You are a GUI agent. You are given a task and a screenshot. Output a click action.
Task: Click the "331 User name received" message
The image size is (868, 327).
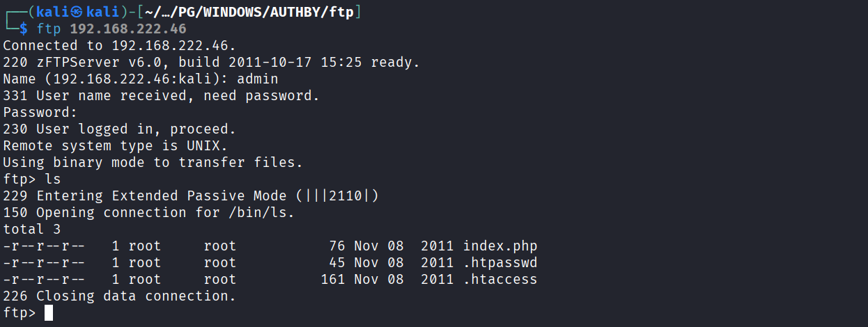(x=161, y=96)
